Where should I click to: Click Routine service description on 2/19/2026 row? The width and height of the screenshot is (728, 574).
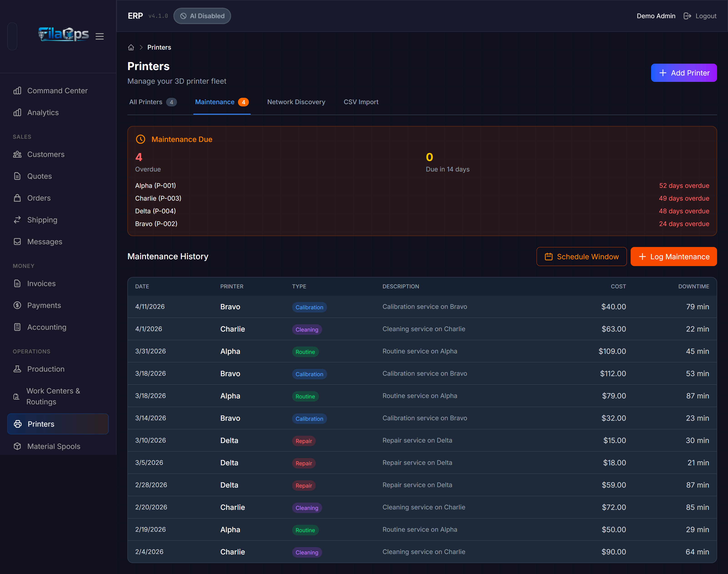pos(420,529)
